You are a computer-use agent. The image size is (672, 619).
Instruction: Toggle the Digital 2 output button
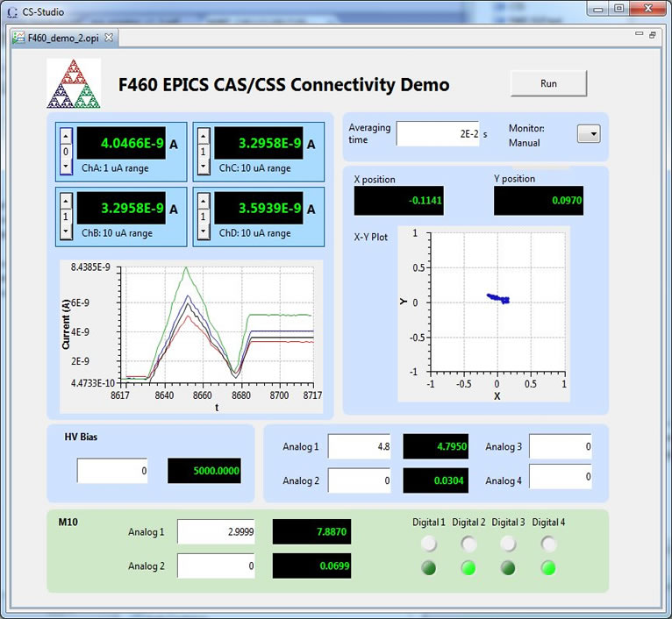(469, 544)
